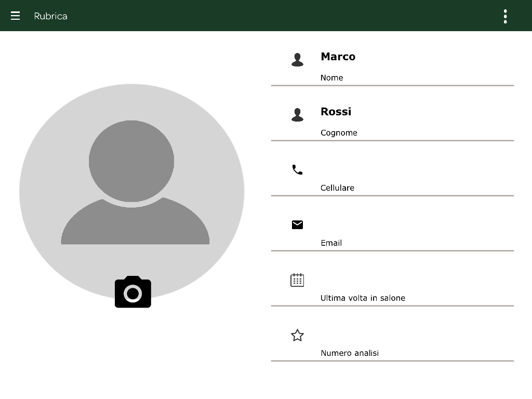Click the Nome label text
This screenshot has height=399, width=532.
pos(331,78)
